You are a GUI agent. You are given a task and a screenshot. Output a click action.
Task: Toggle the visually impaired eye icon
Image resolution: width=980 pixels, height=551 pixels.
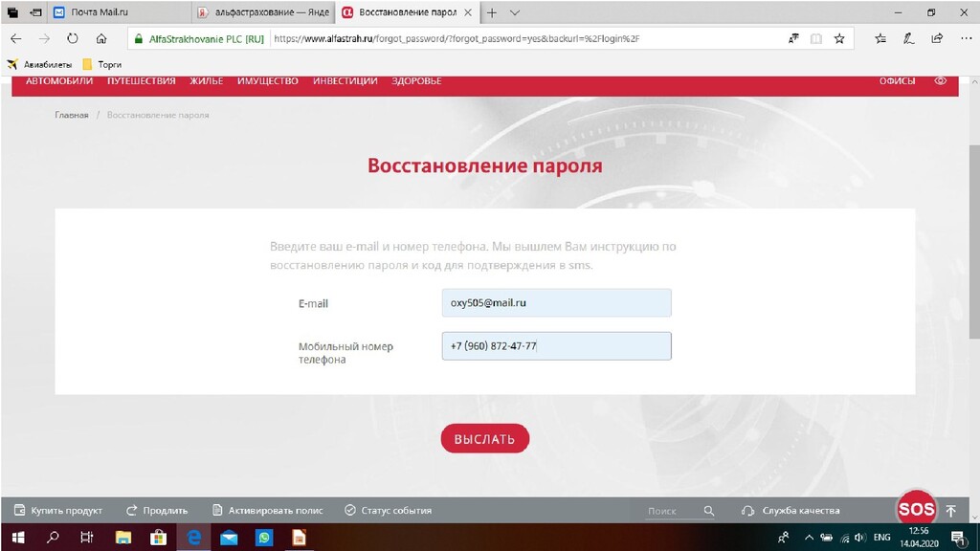940,80
